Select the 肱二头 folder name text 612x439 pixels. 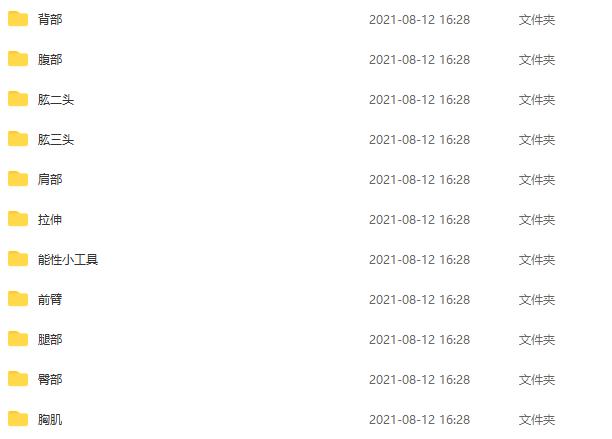click(56, 99)
